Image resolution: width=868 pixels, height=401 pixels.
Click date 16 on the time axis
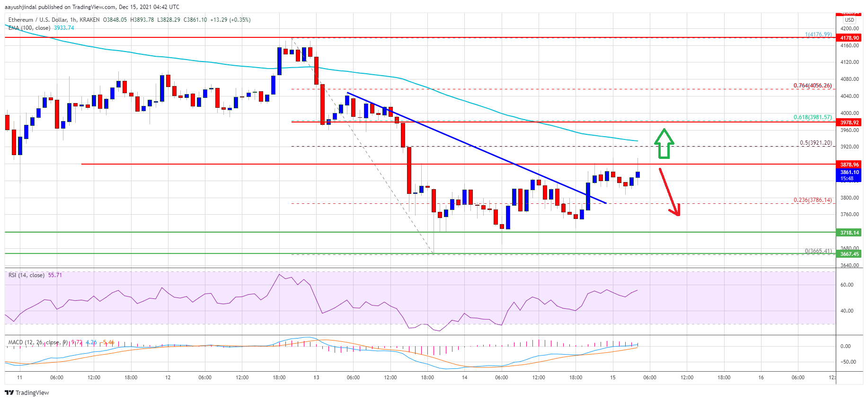coord(761,377)
